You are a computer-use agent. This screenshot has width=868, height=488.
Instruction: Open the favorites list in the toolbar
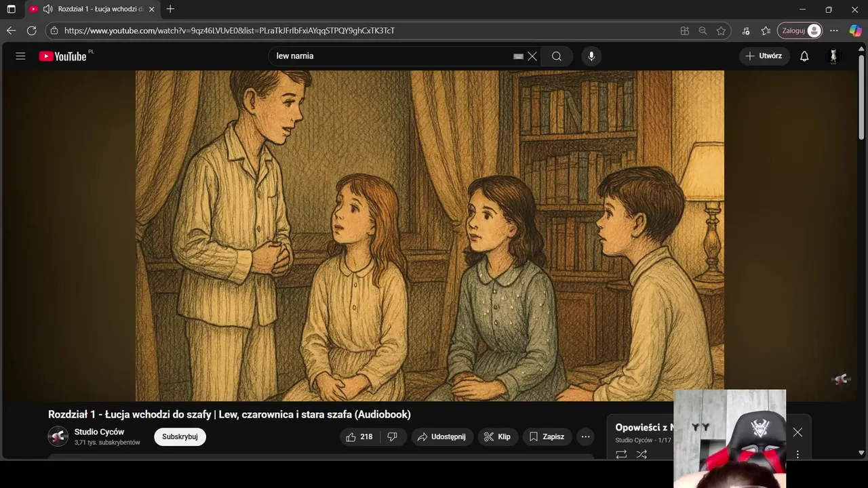(766, 30)
